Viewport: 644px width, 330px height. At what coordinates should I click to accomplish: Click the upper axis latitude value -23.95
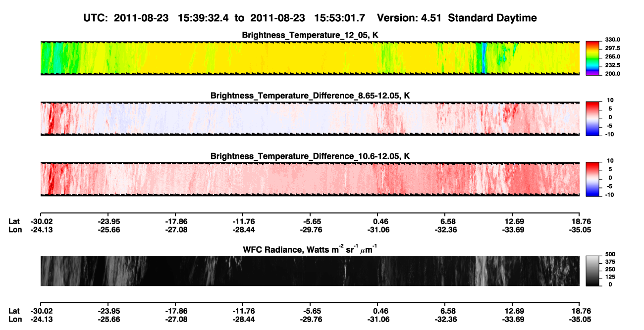[108, 221]
